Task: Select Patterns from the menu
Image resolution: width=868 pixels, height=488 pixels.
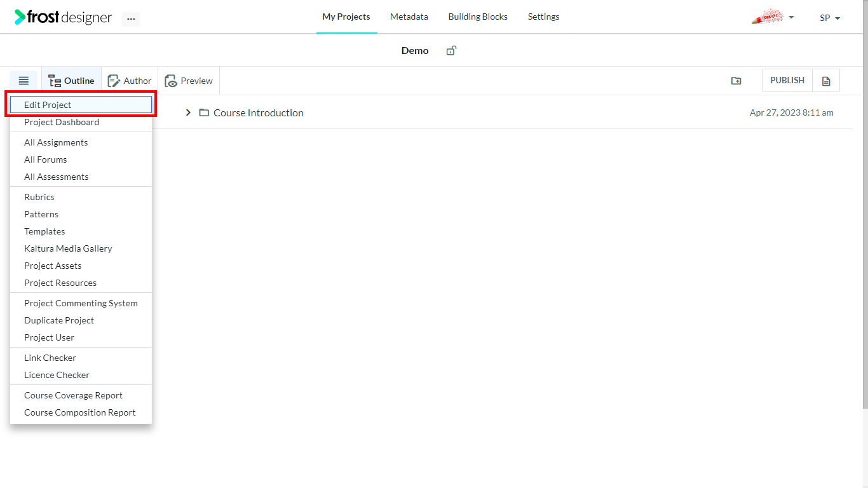Action: 81,214
